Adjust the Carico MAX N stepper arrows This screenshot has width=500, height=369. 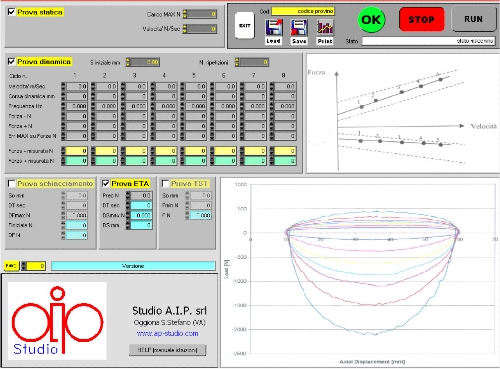(185, 14)
